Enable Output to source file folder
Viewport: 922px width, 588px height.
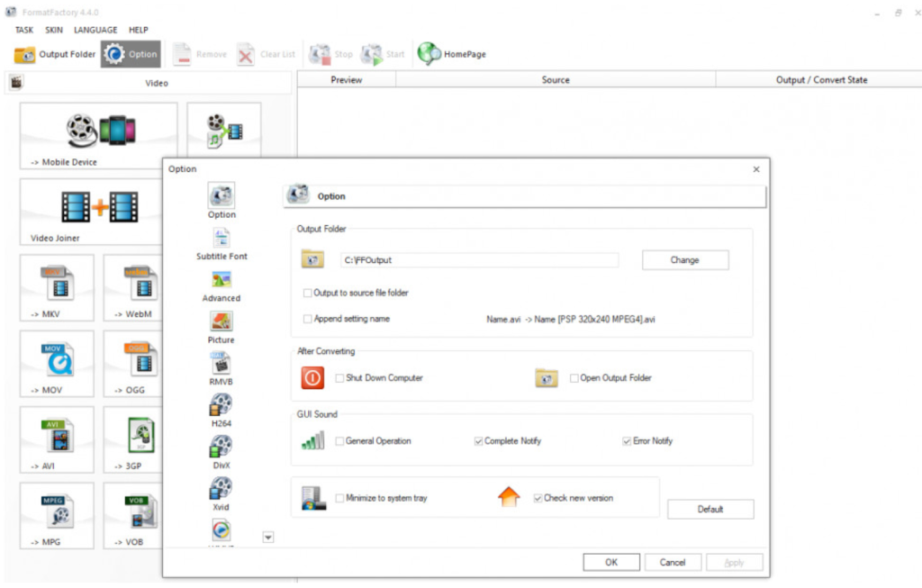coord(308,293)
